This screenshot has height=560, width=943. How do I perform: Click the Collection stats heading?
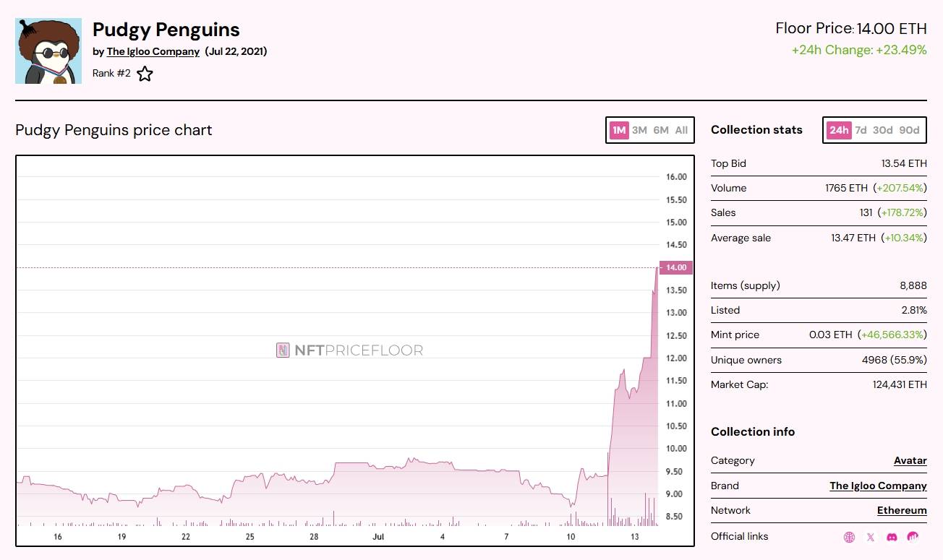[x=756, y=130]
